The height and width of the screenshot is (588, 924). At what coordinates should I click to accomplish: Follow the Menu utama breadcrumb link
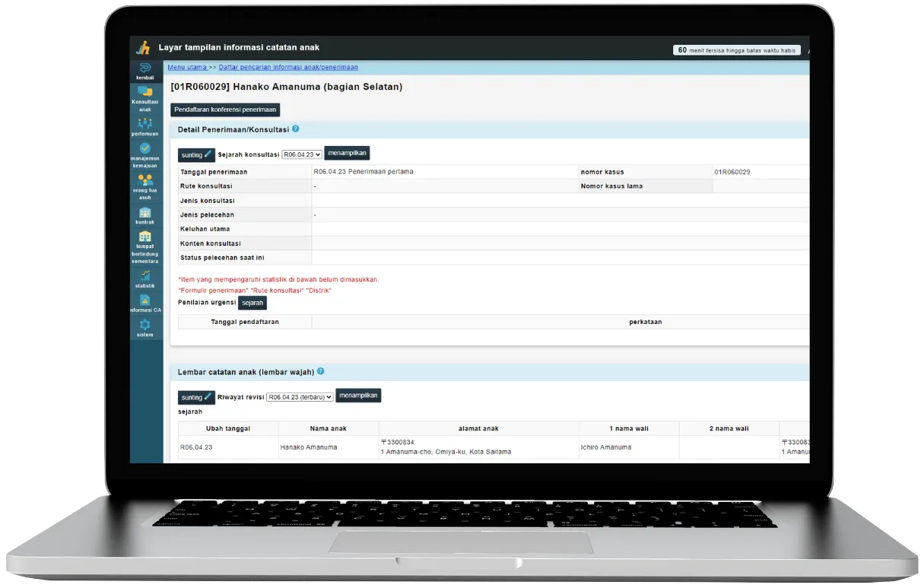point(187,67)
